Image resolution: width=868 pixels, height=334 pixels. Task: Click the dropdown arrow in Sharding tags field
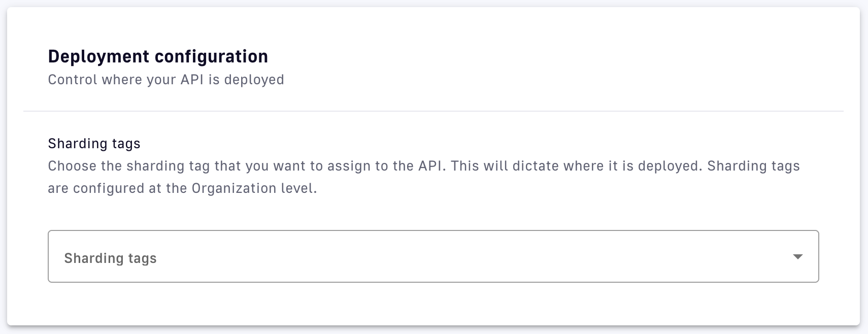pos(797,257)
